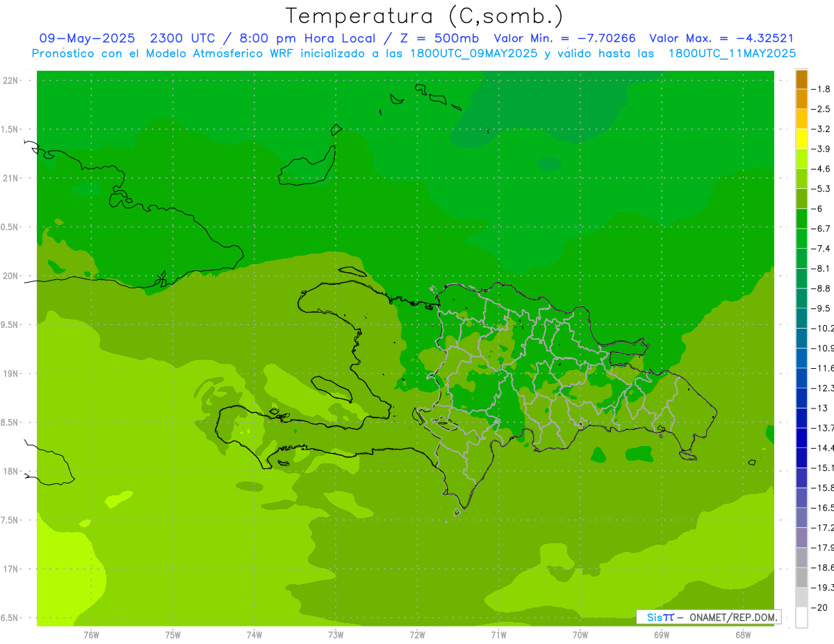The image size is (834, 644).
Task: Click the 'Temperatura (C,somb.)' map title
Action: pyautogui.click(x=425, y=16)
